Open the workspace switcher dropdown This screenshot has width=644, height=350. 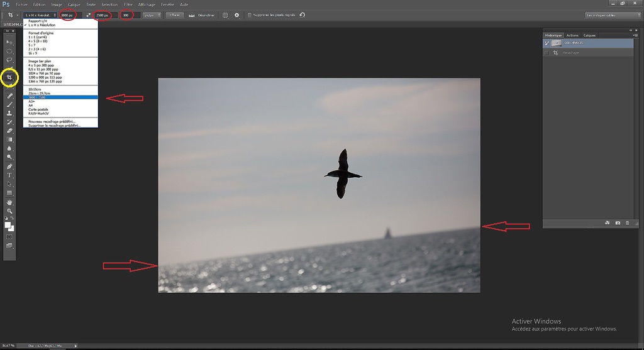tap(613, 14)
